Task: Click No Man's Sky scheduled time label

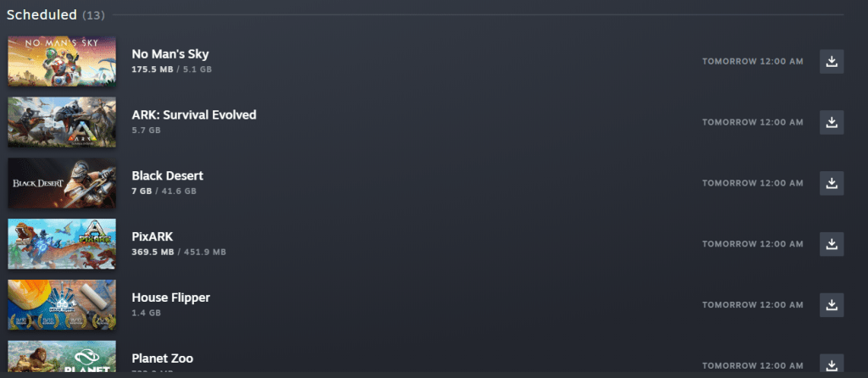Action: click(753, 62)
